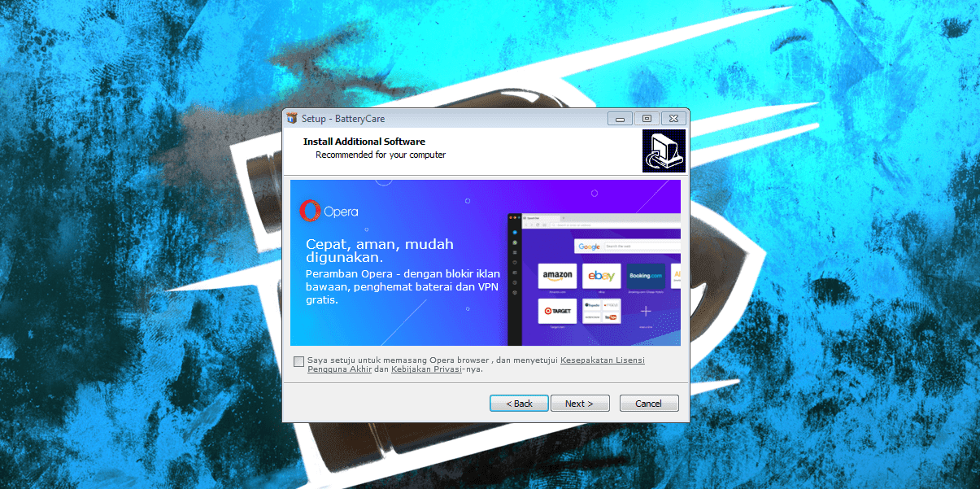Screen dimensions: 980x489
Task: Go to the previous step with Back
Action: click(x=519, y=404)
